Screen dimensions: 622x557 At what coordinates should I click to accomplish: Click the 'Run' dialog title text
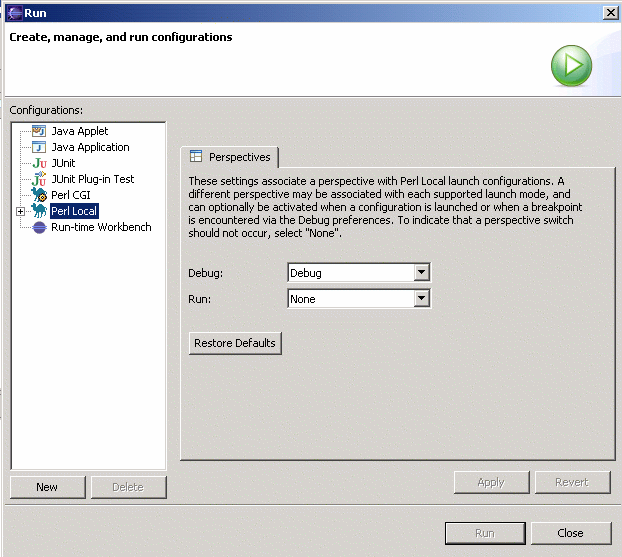click(35, 13)
